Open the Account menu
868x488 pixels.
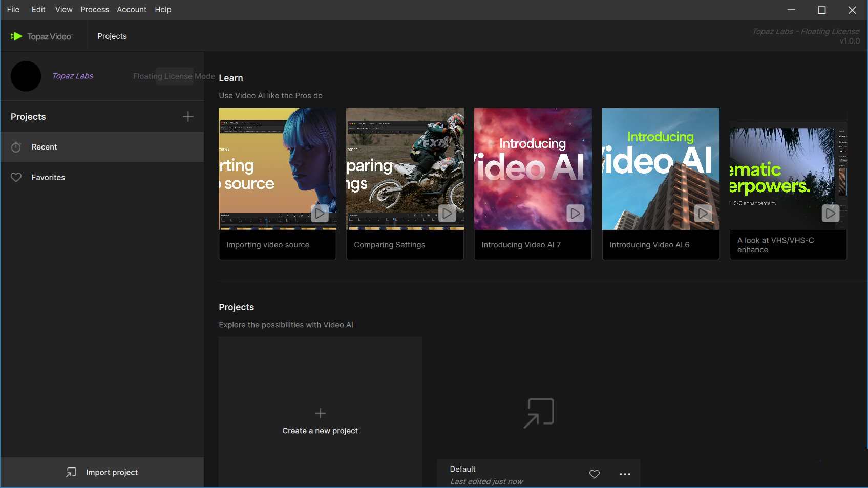point(131,9)
